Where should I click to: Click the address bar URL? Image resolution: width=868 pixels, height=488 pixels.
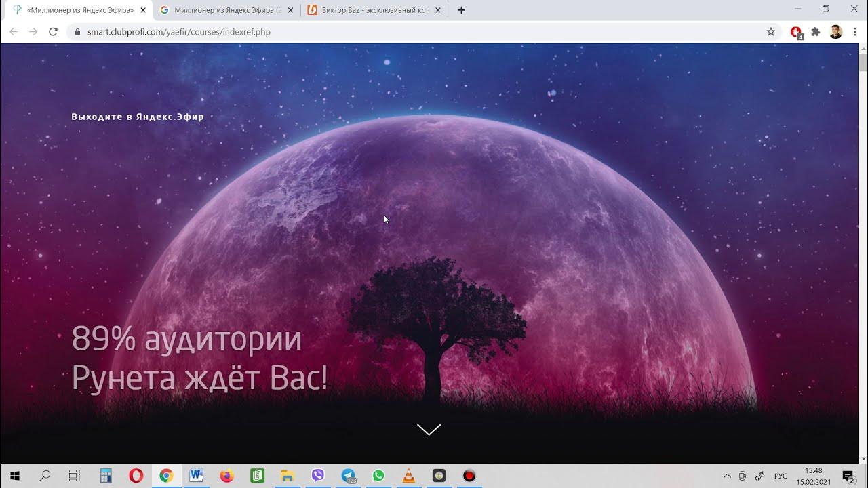click(x=179, y=32)
